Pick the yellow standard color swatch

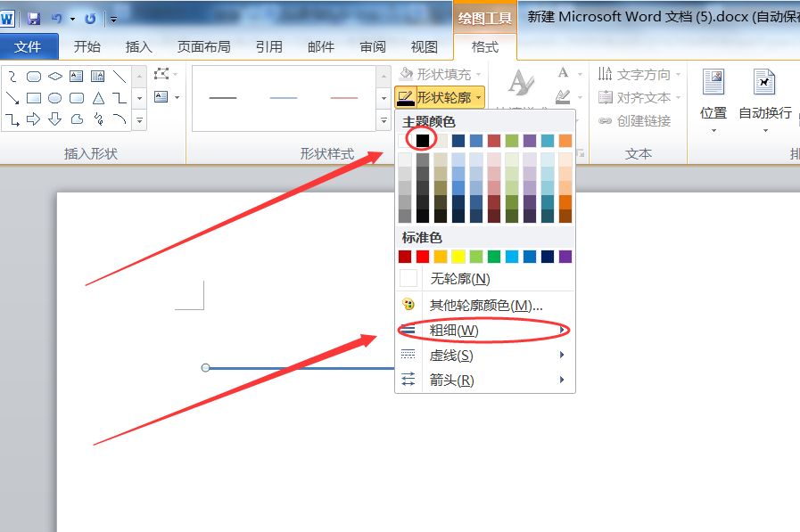458,257
